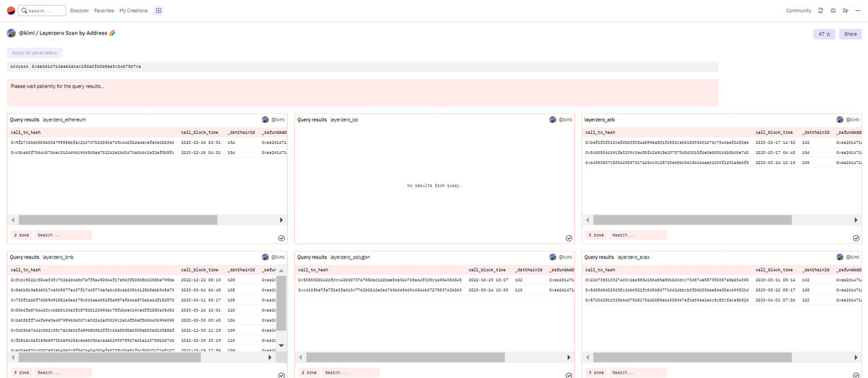The image size is (868, 378).
Task: Click the Dune logo icon
Action: (x=10, y=11)
